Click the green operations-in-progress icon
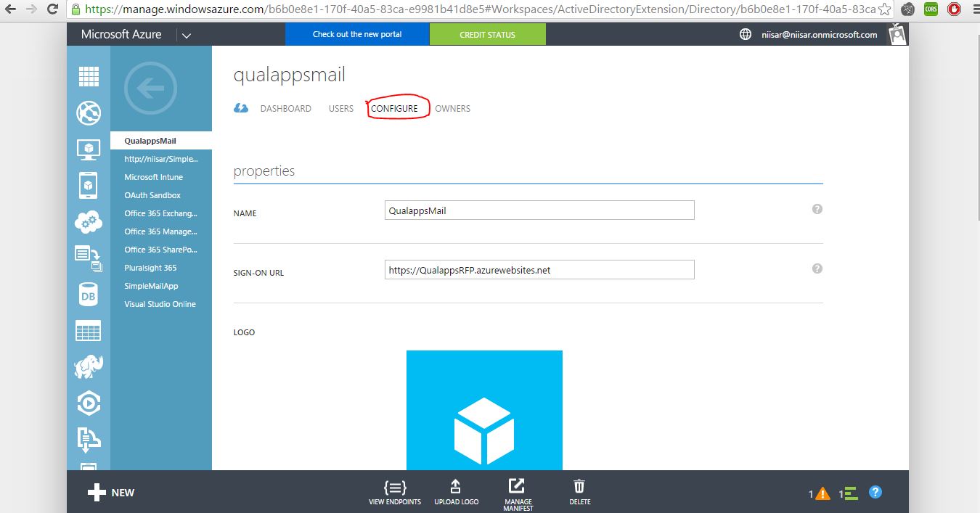The width and height of the screenshot is (980, 513). [x=852, y=493]
